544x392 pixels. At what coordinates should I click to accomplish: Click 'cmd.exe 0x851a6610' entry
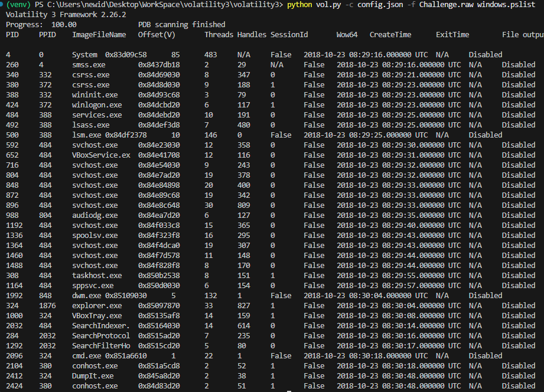pyautogui.click(x=109, y=356)
